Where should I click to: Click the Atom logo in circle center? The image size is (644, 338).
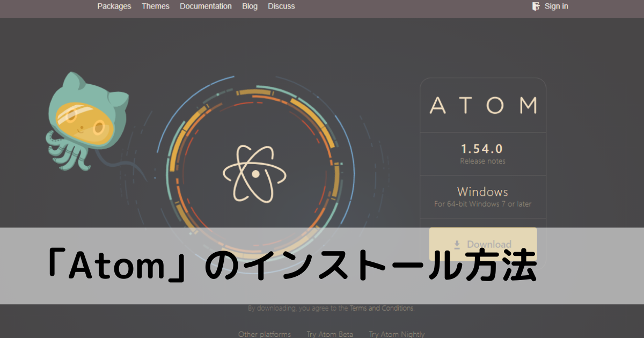click(255, 173)
